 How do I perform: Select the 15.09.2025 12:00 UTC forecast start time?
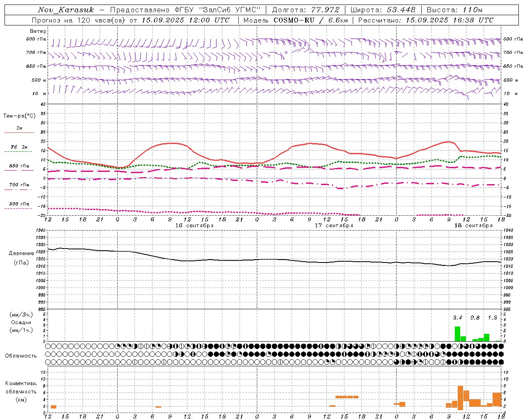(x=185, y=20)
